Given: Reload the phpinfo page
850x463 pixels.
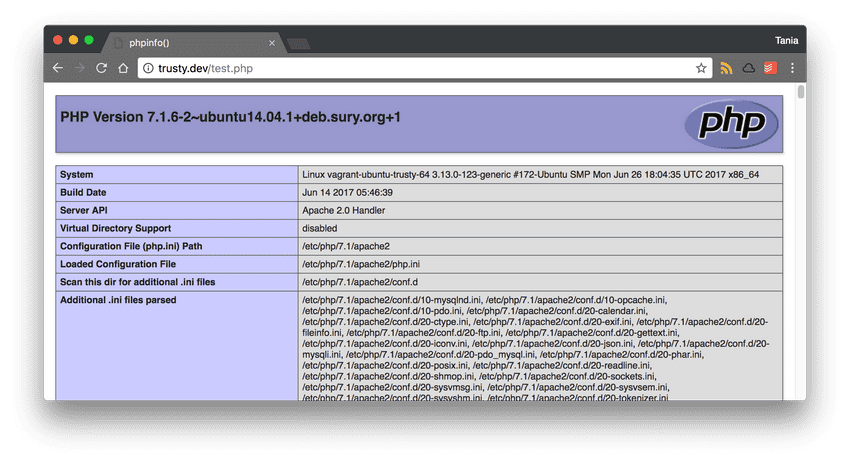Looking at the screenshot, I should point(101,68).
